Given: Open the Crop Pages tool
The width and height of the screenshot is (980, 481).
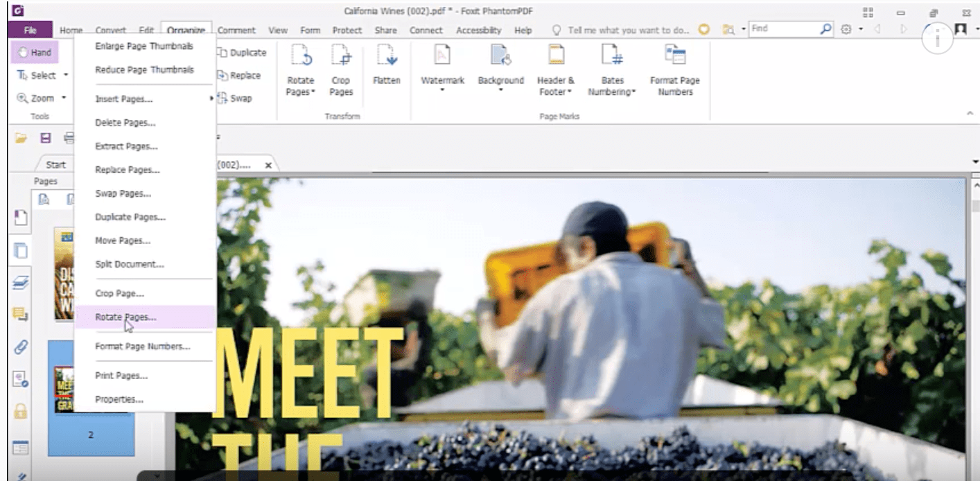Looking at the screenshot, I should [x=341, y=66].
